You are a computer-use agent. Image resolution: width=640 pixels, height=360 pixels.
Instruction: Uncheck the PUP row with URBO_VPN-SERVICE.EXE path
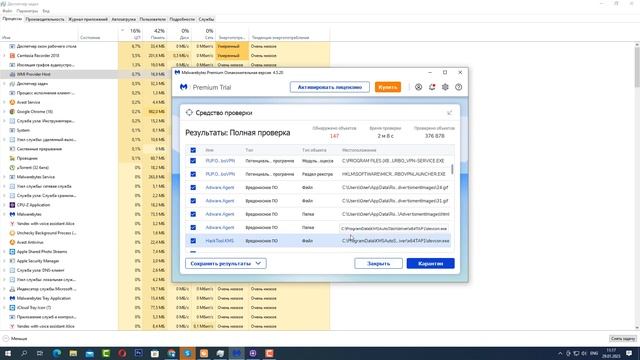[193, 161]
